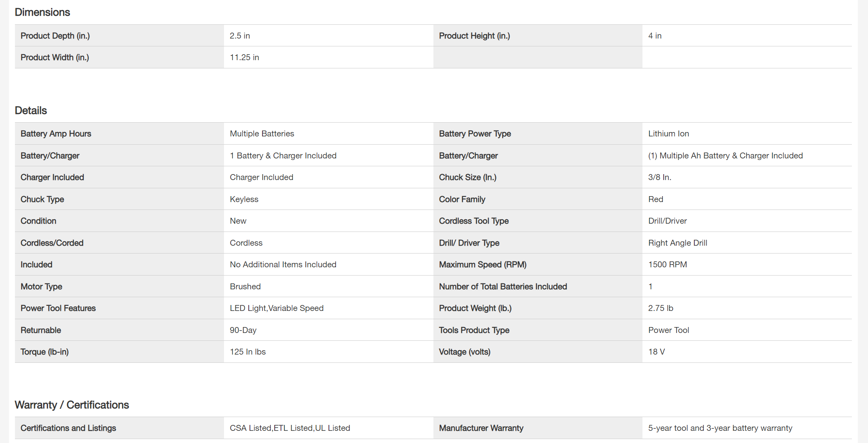Select the Keyless chuck type value
This screenshot has width=868, height=443.
tap(244, 199)
